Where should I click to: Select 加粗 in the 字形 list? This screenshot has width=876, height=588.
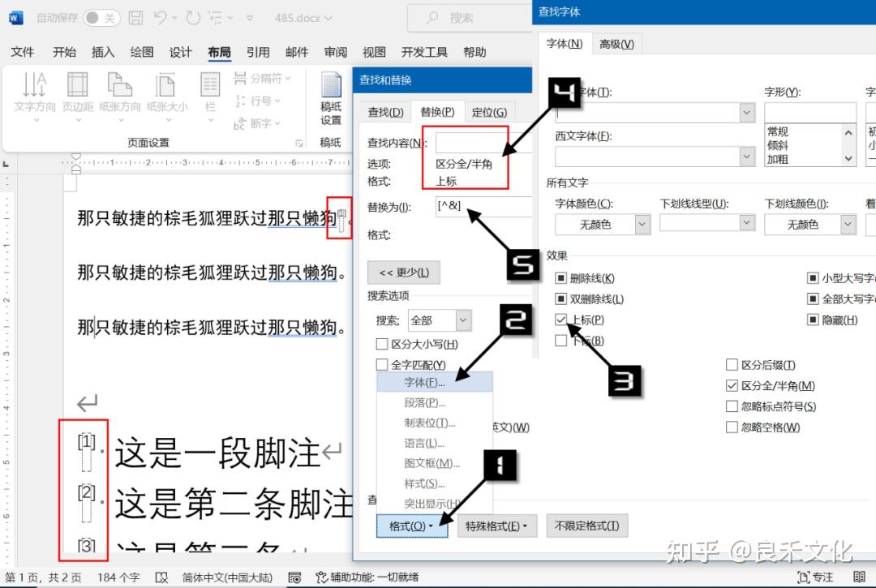click(x=778, y=159)
